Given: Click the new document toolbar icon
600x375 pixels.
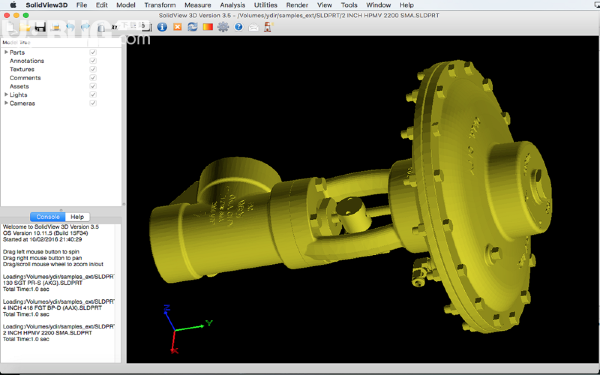Looking at the screenshot, I should 10,27.
